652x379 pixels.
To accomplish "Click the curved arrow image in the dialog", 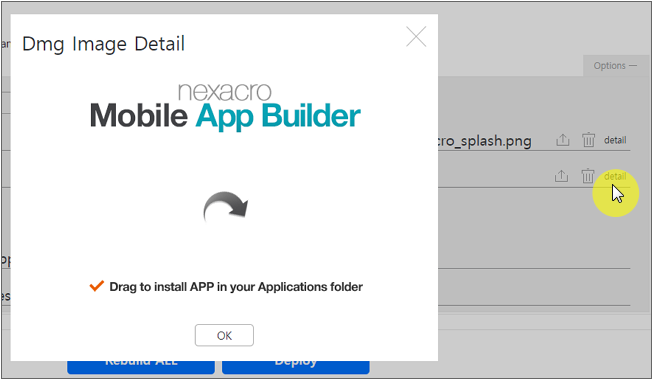I will pos(226,206).
